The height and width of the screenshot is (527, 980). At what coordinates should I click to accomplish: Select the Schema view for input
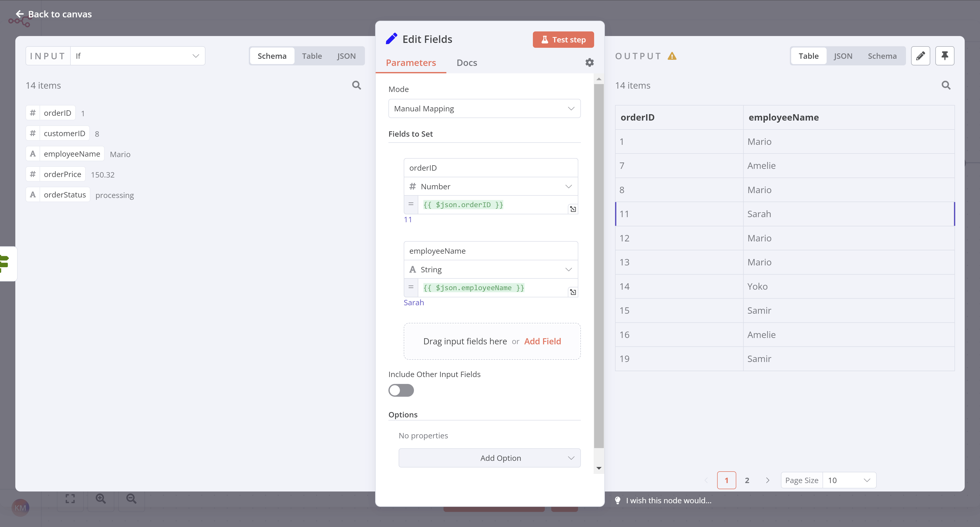point(272,56)
